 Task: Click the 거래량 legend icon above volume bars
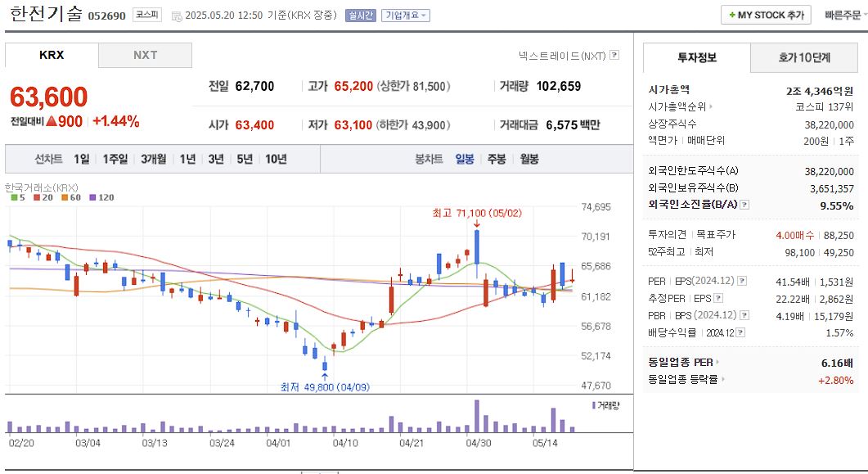click(594, 406)
